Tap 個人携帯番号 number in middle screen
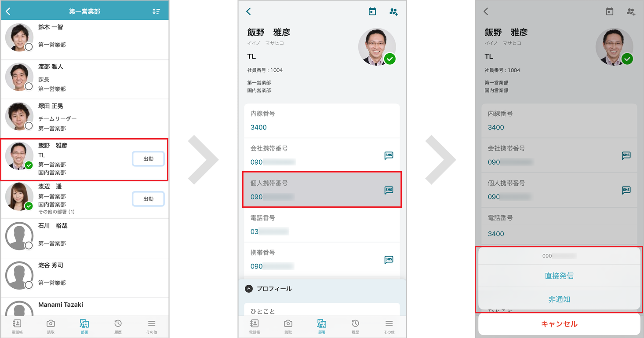644x338 pixels. 272,197
